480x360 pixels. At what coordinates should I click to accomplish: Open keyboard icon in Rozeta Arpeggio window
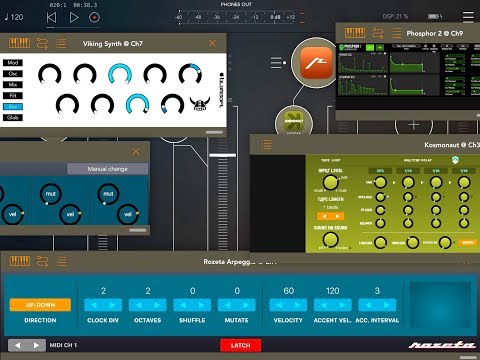coord(19,261)
